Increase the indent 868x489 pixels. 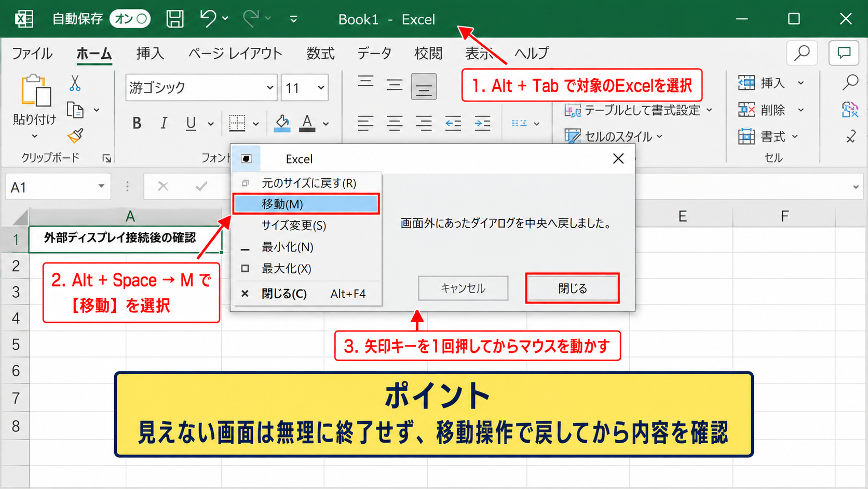482,124
